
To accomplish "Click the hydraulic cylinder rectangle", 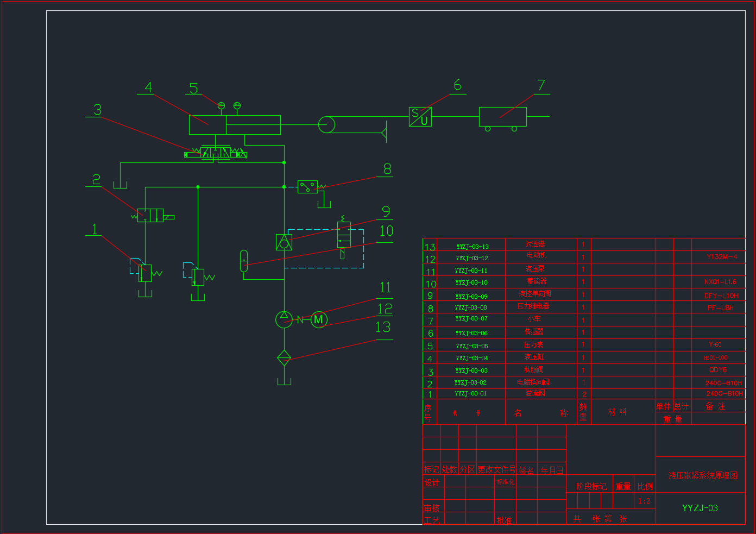I will tap(235, 125).
